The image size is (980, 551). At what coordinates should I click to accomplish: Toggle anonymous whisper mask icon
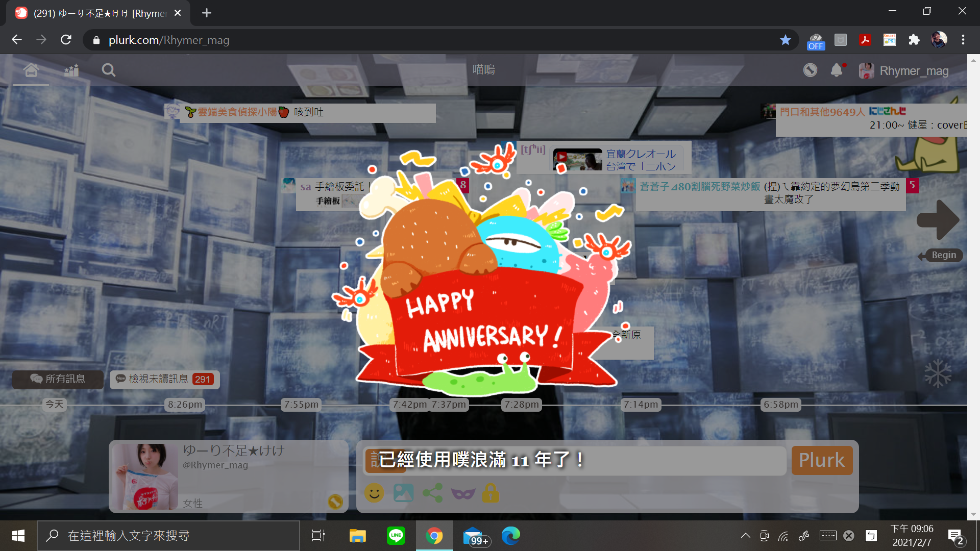click(463, 493)
